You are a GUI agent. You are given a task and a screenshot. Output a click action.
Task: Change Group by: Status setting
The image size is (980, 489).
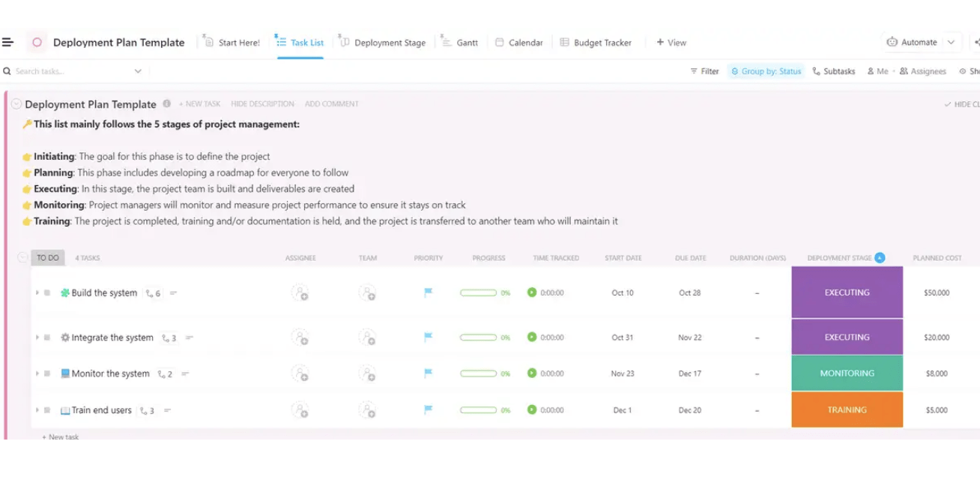pyautogui.click(x=766, y=71)
